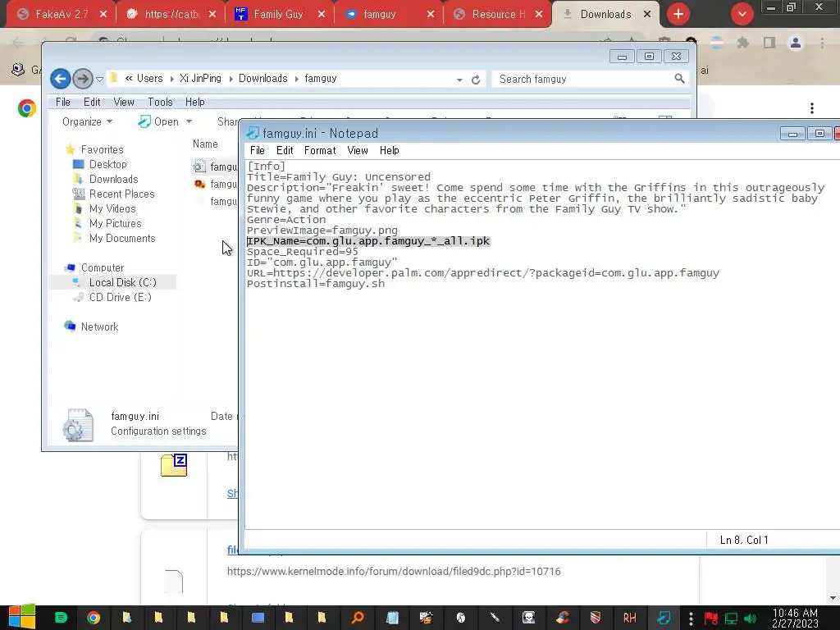
Task: Toggle Chrome's side panel icon
Action: coord(769,43)
